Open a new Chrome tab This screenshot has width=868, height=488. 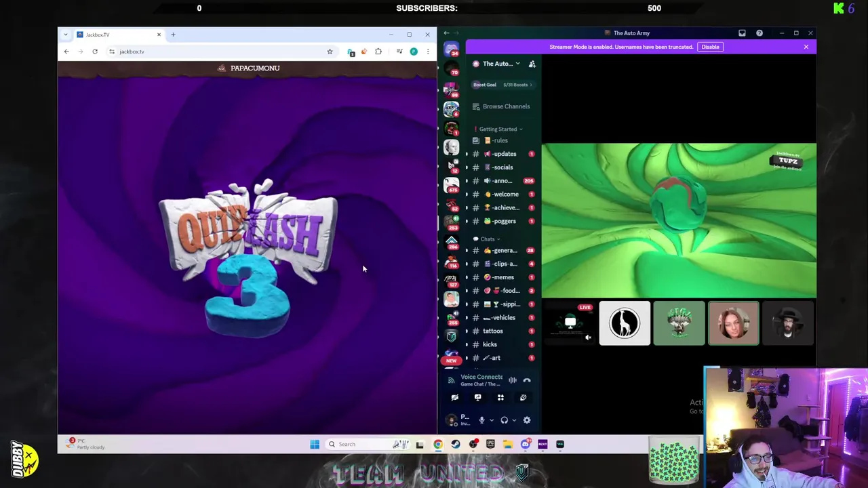pyautogui.click(x=173, y=35)
